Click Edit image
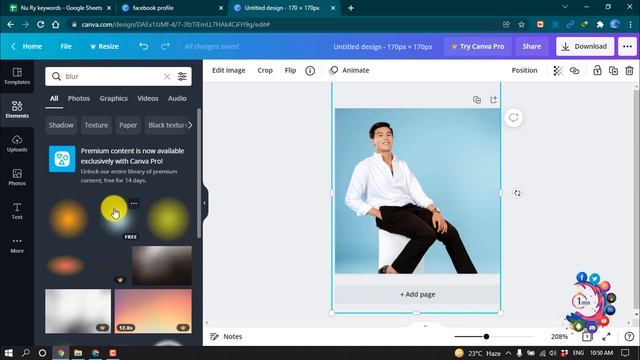This screenshot has height=360, width=640. [x=229, y=71]
